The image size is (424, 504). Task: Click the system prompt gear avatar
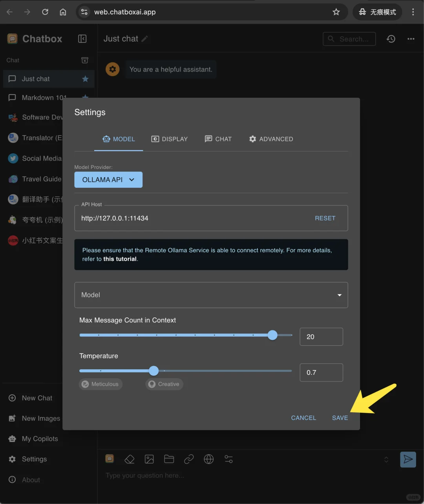pos(113,70)
